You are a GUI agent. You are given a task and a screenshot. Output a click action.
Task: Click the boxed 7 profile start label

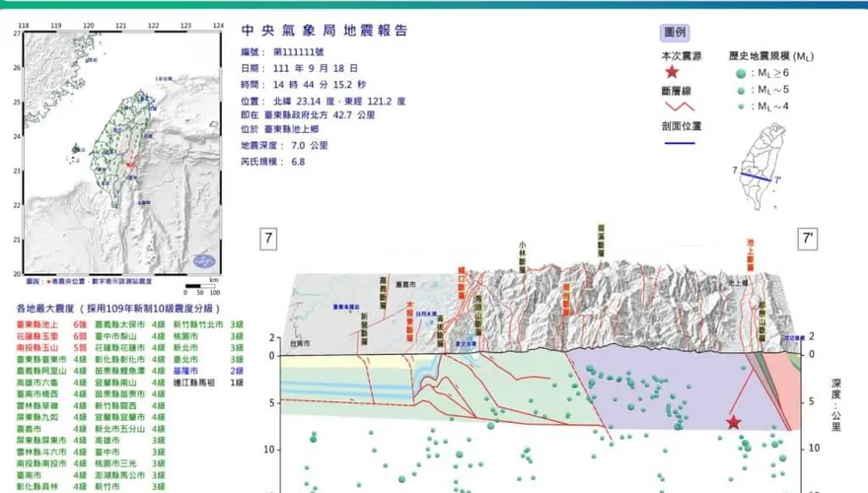pyautogui.click(x=268, y=239)
